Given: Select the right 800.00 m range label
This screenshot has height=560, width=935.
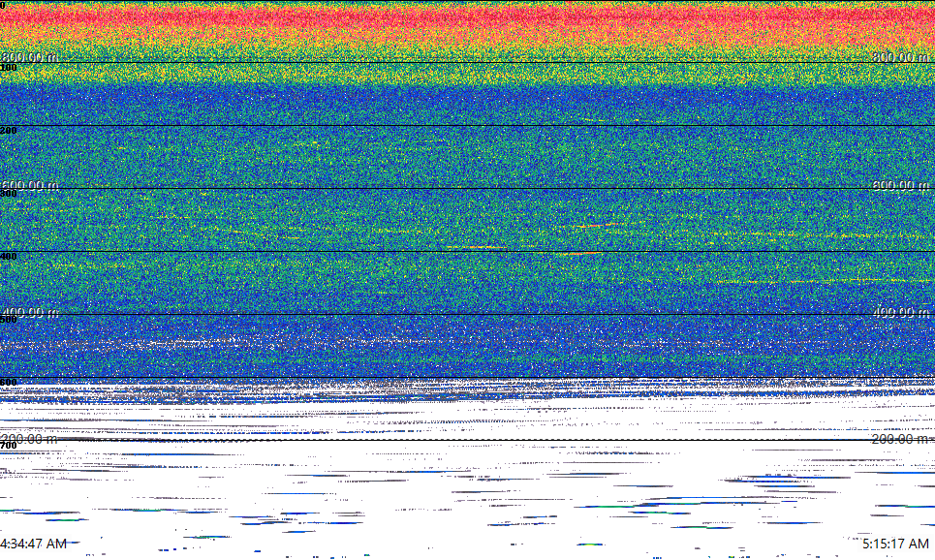Looking at the screenshot, I should 901,57.
